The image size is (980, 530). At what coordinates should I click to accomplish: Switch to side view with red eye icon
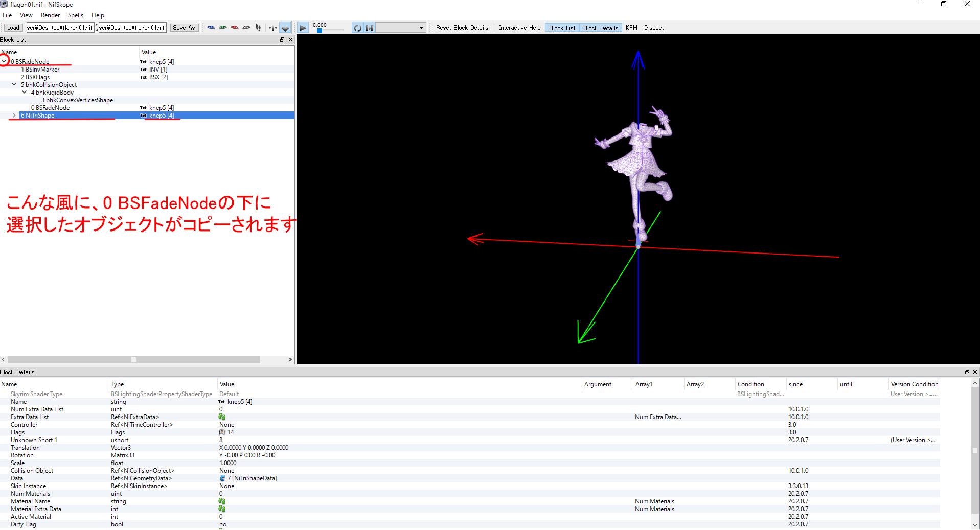pyautogui.click(x=235, y=28)
